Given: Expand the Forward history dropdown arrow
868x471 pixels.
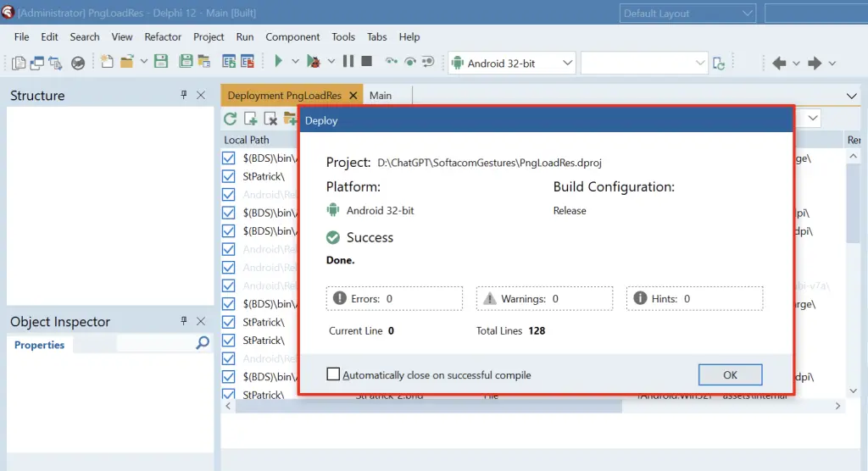Looking at the screenshot, I should point(832,63).
